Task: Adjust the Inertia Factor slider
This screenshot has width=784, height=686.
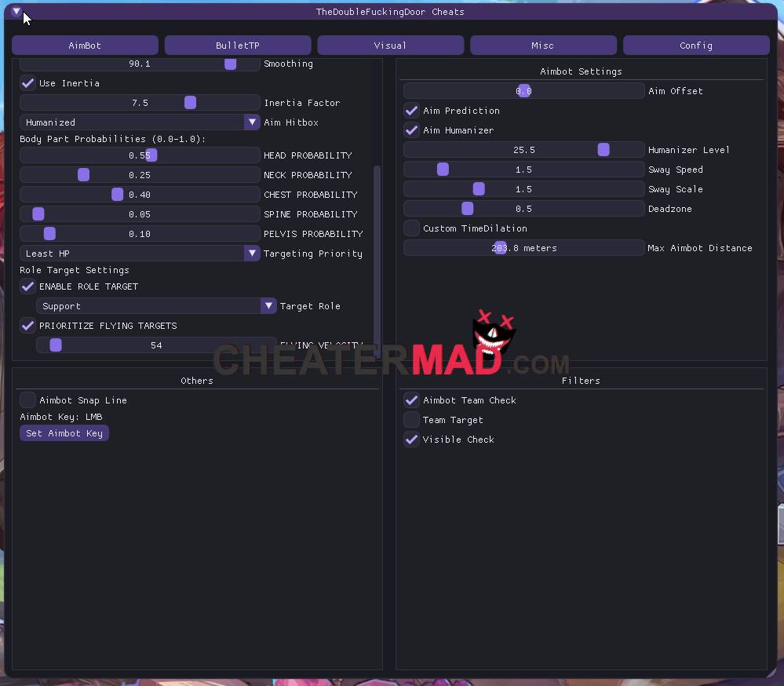Action: (140, 103)
